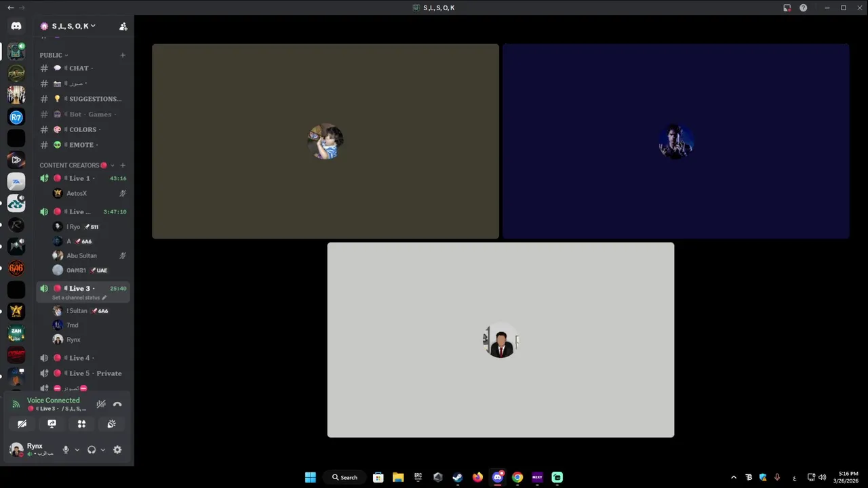Create channel in CONTENT CREATORS category

click(x=123, y=165)
